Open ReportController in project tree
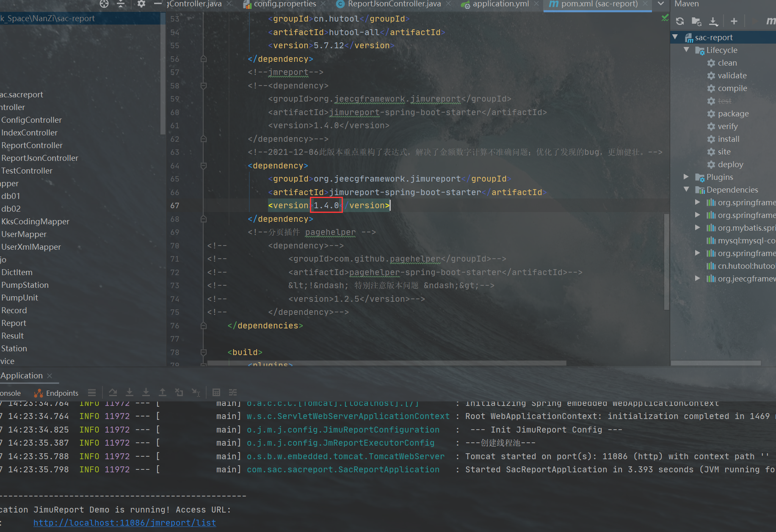This screenshot has height=532, width=776. click(x=32, y=145)
